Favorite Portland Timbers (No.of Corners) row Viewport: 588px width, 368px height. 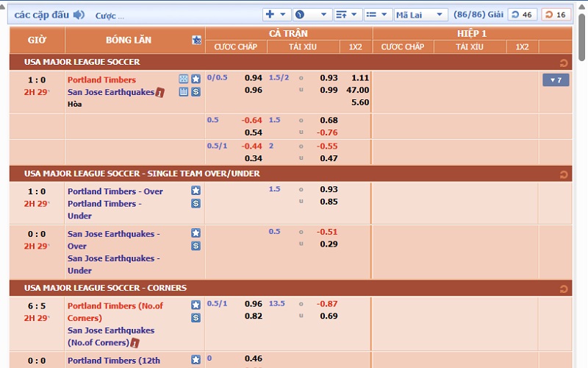pos(196,305)
